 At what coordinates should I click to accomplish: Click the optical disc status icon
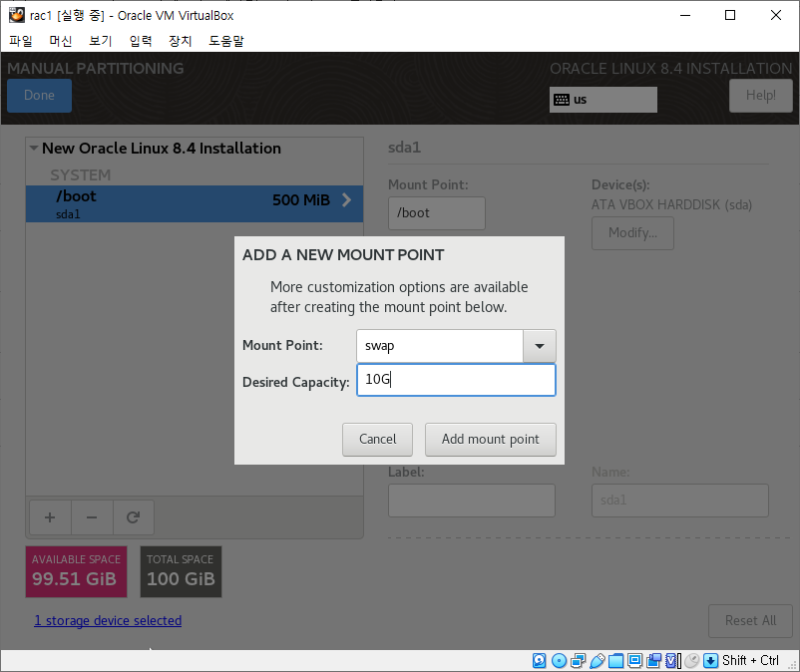click(x=560, y=661)
